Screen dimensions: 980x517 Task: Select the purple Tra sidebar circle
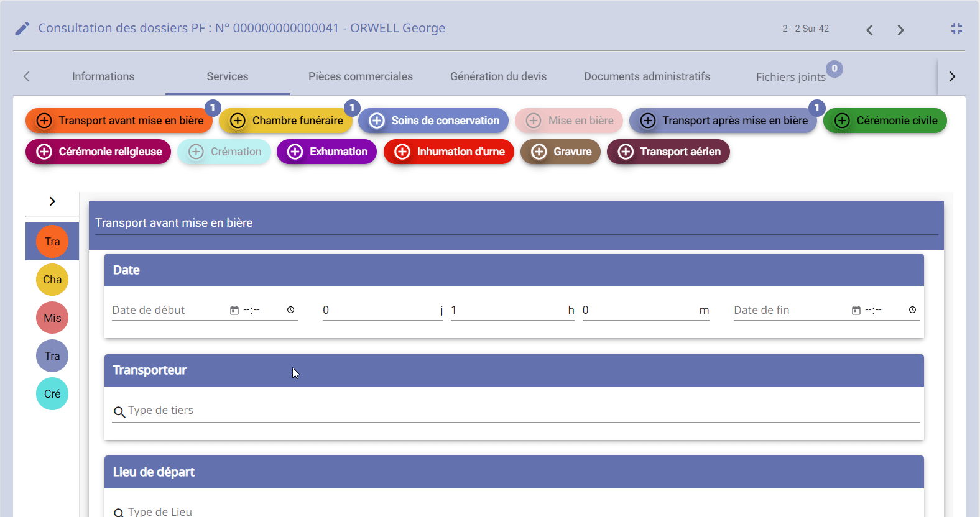click(x=52, y=355)
